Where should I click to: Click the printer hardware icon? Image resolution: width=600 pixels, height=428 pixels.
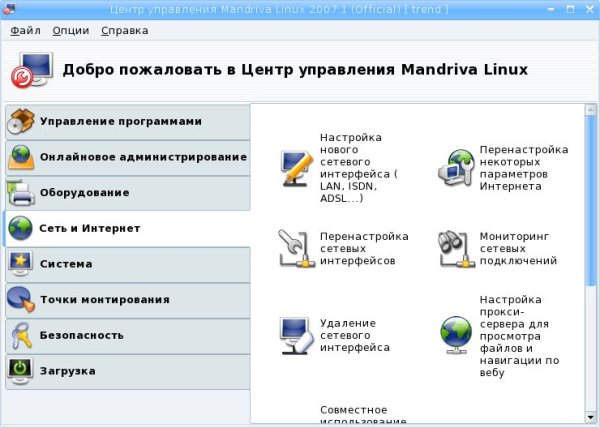click(21, 193)
